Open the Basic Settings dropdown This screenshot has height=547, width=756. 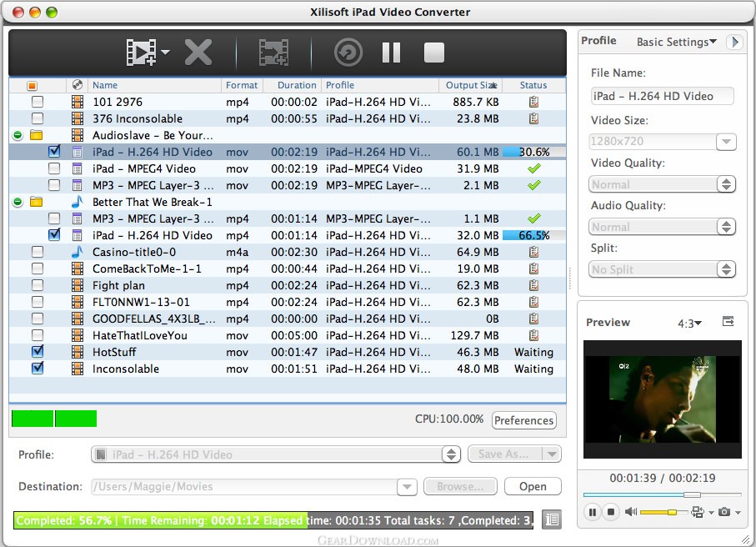(x=676, y=42)
